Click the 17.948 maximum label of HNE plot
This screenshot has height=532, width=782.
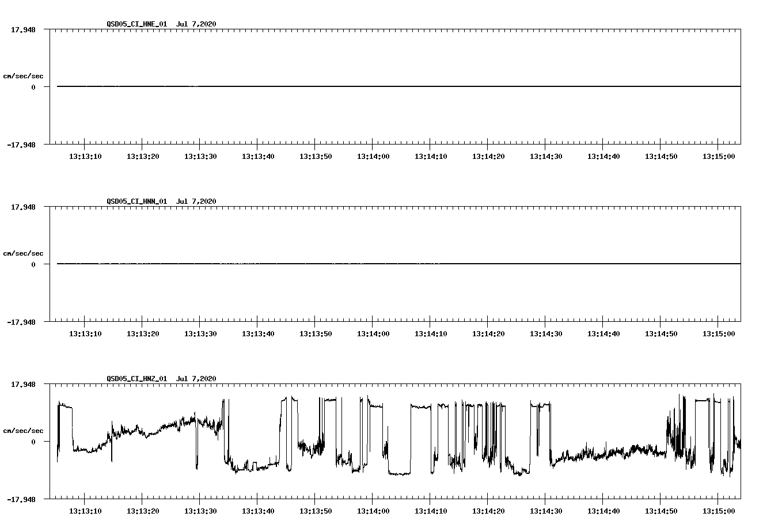[x=23, y=29]
